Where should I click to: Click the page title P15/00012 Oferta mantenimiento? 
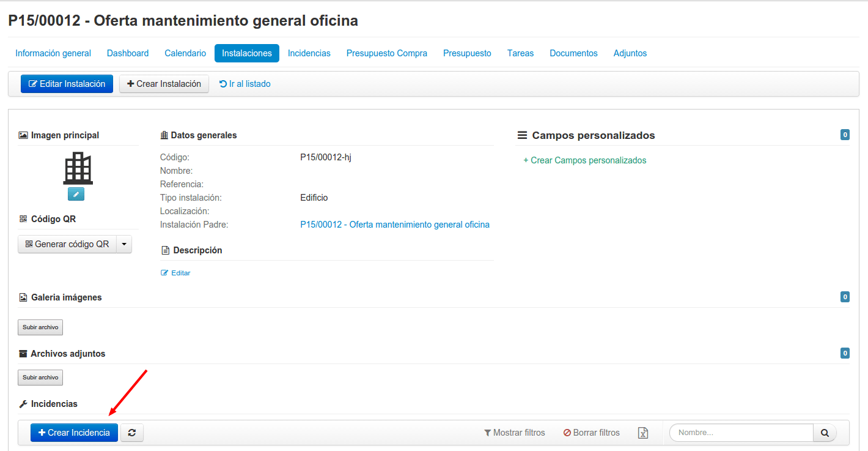pyautogui.click(x=183, y=21)
